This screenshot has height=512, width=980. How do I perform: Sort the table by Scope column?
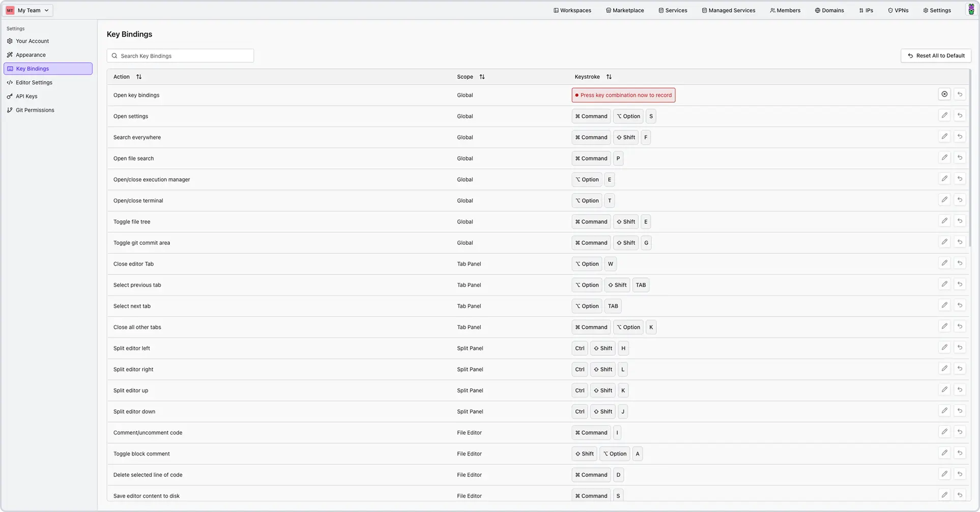(x=482, y=76)
